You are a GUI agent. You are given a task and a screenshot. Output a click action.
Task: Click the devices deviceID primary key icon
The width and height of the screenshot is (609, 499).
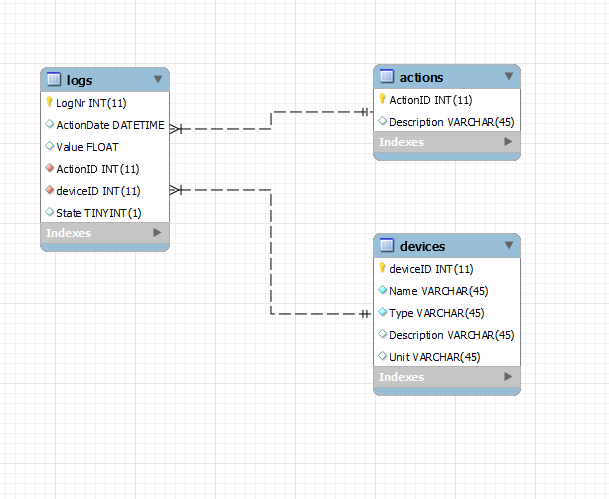pos(382,268)
